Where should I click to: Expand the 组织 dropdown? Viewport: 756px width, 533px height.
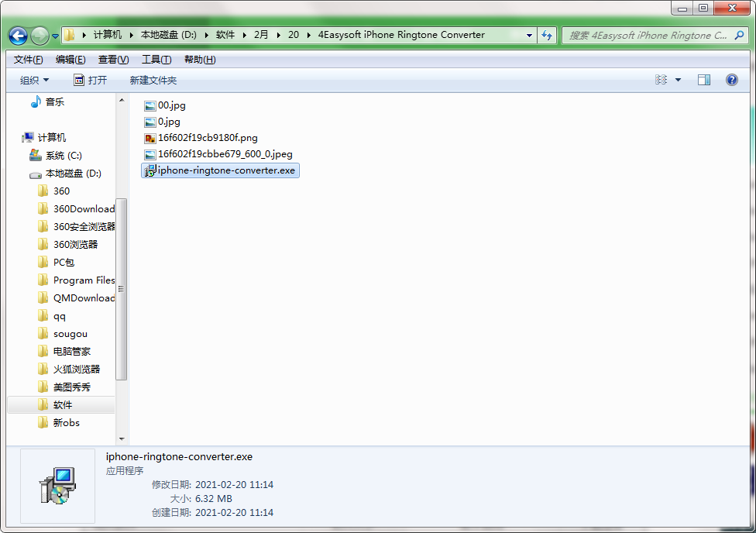(x=34, y=80)
